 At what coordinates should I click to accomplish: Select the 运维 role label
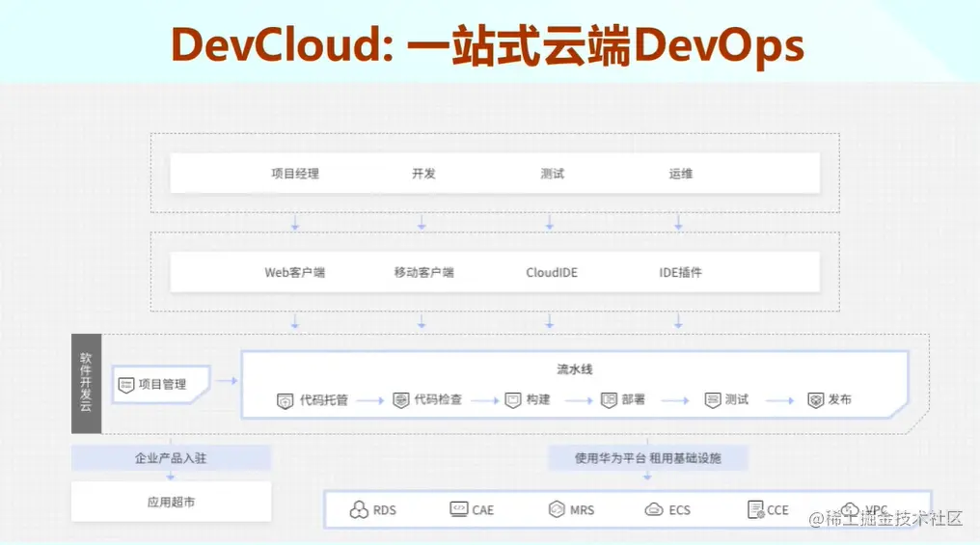click(x=681, y=173)
